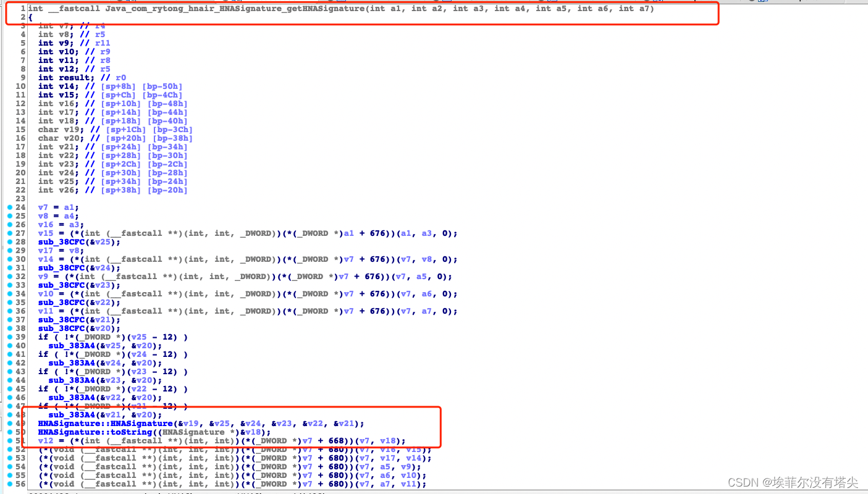Toggle breakpoint dot beside line 55
Screen dimensions: 868x494
click(x=9, y=475)
